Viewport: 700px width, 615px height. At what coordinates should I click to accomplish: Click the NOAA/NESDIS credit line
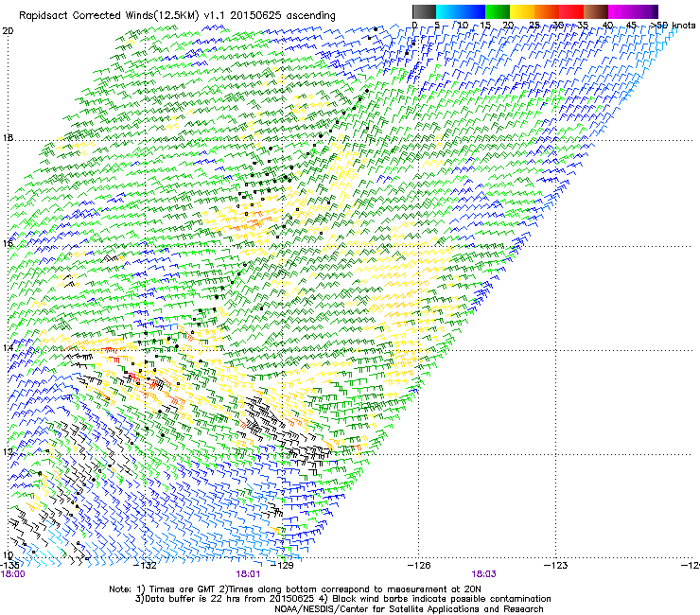coord(409,609)
